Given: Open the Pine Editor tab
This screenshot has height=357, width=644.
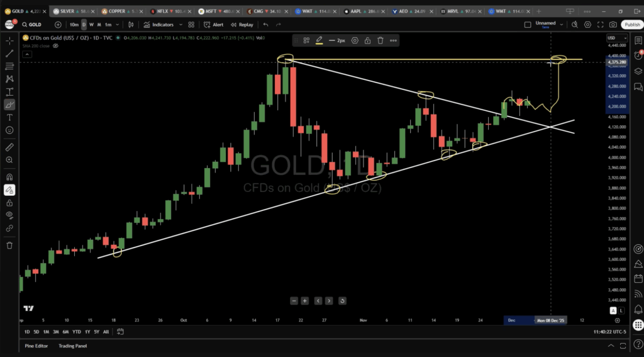Looking at the screenshot, I should (x=38, y=346).
